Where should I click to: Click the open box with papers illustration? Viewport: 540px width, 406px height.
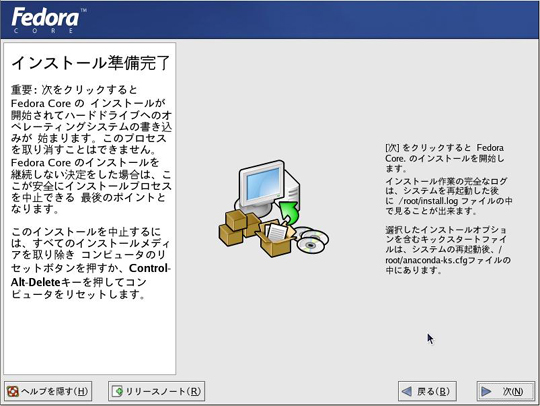tap(276, 238)
